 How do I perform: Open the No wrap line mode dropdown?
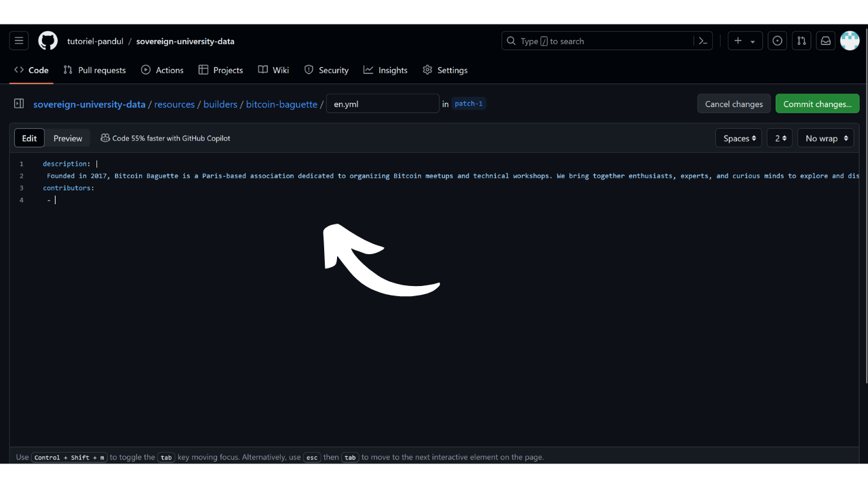[x=825, y=138]
